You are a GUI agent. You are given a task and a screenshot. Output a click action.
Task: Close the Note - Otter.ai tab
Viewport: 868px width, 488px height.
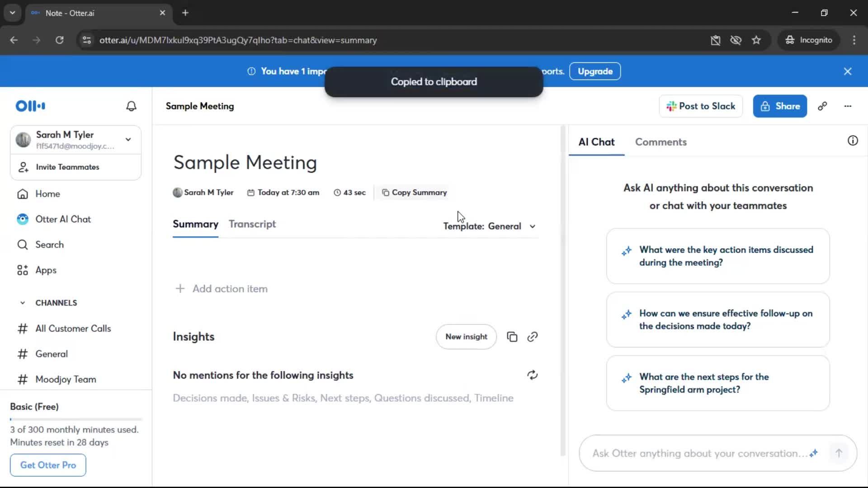pos(162,13)
